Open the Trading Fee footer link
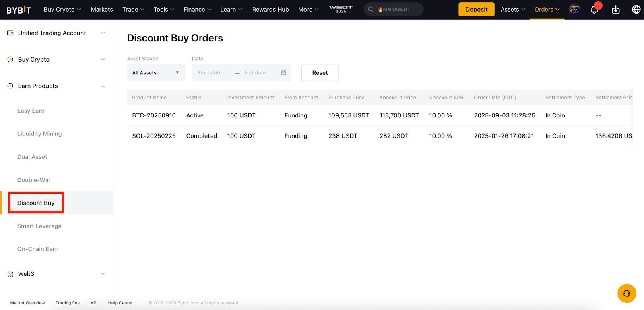This screenshot has width=644, height=310. 68,303
